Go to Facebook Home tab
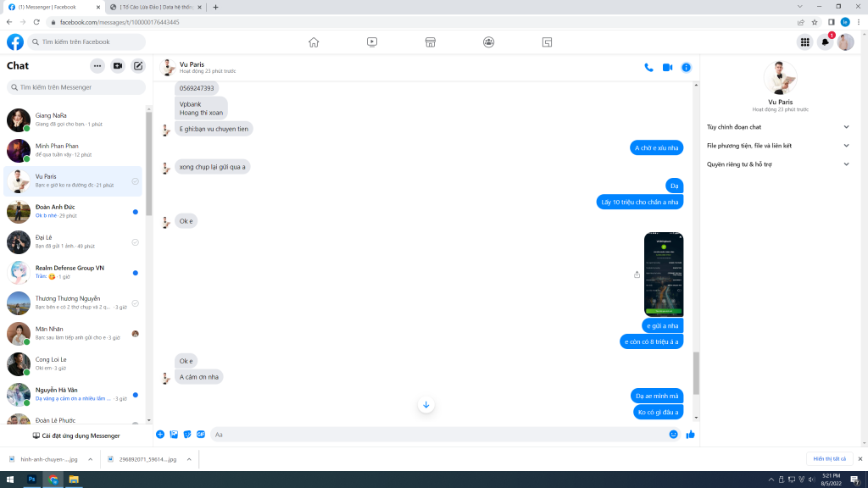The image size is (868, 488). (314, 42)
